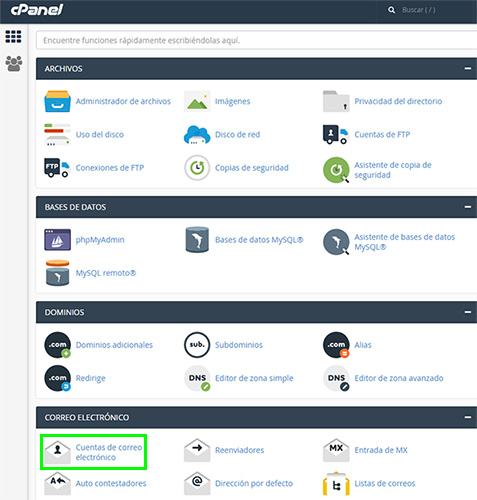Click the cPanel logo
The height and width of the screenshot is (500, 477).
pos(37,9)
